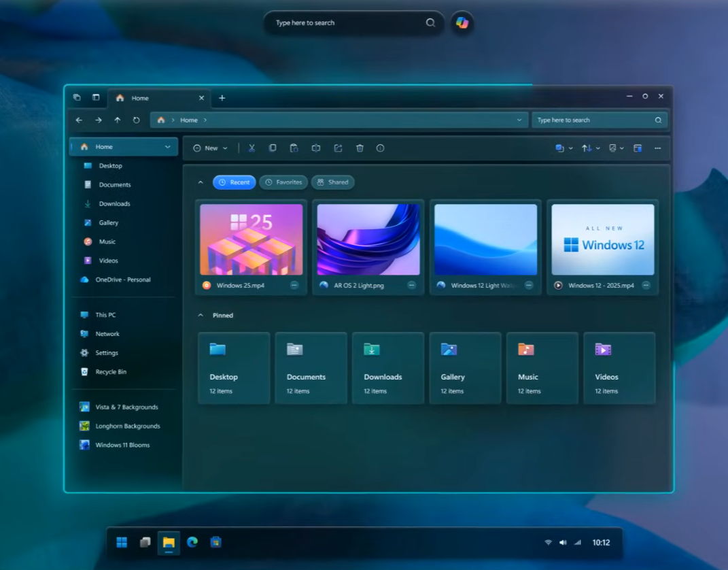
Task: Refresh the current folder view
Action: point(136,120)
